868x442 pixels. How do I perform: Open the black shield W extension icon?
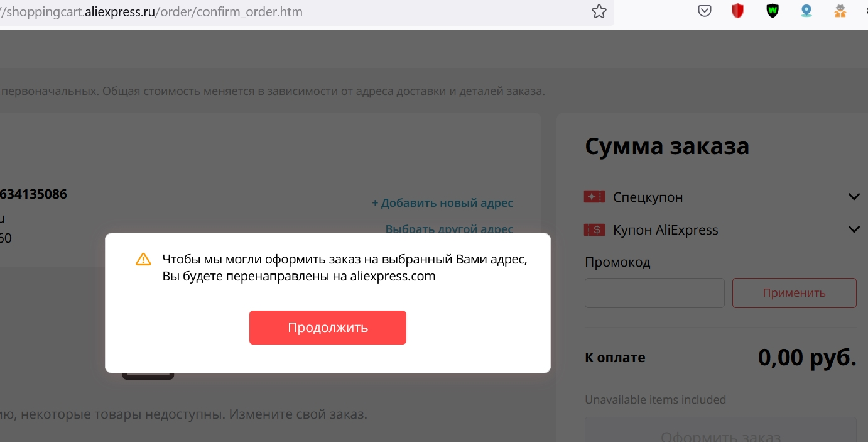[773, 11]
